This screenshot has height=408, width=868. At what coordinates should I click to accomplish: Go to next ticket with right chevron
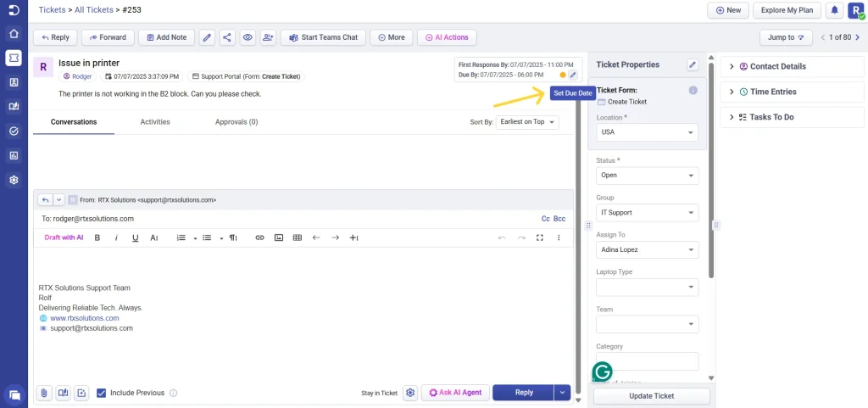pos(858,37)
